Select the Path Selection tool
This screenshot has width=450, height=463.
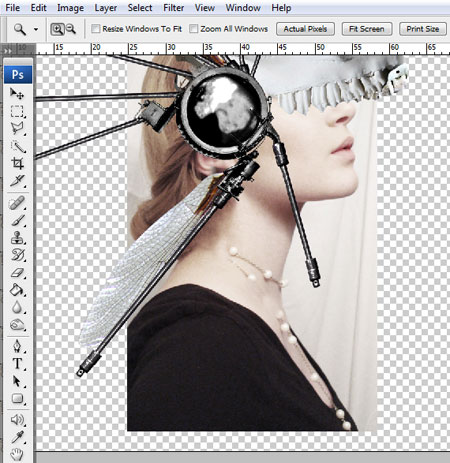pyautogui.click(x=17, y=381)
